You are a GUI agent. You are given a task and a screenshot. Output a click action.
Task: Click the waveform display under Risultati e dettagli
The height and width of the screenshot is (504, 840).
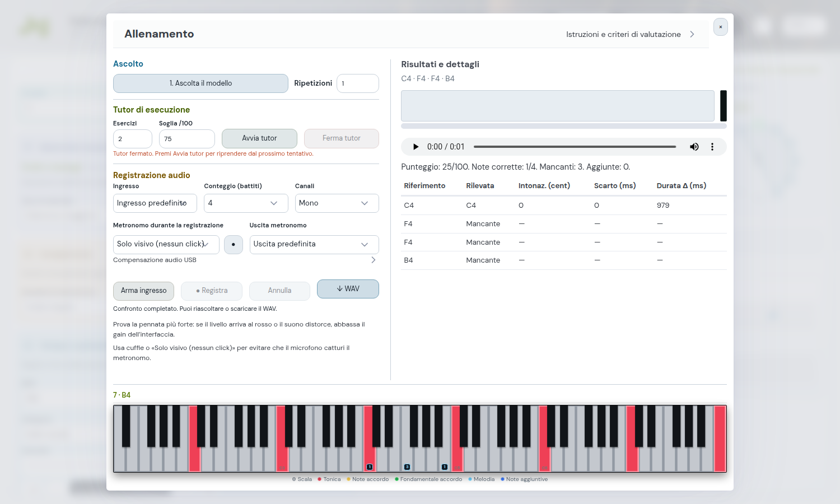tap(558, 106)
